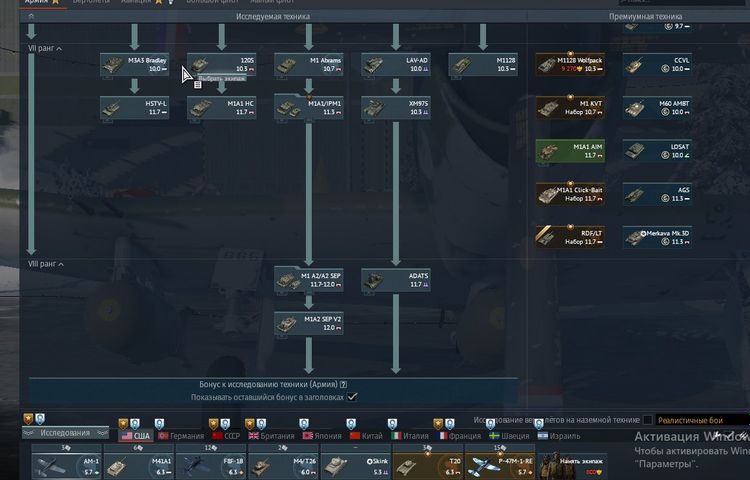Open the ADATS vehicle card
The width and height of the screenshot is (750, 480).
pos(395,279)
